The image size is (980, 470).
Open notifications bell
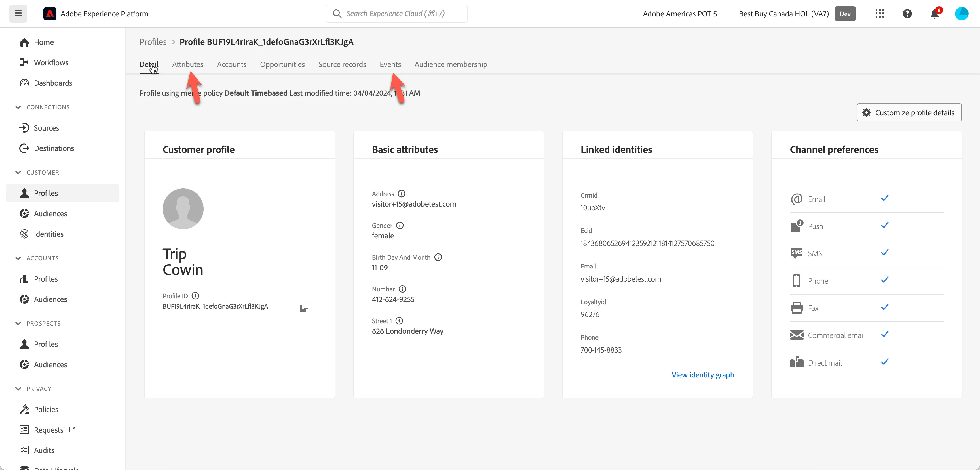[x=934, y=14]
